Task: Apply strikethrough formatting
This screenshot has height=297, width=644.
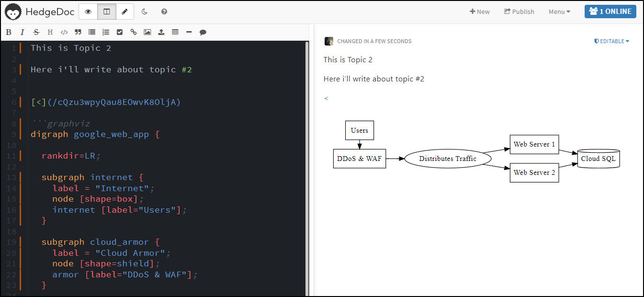Action: coord(36,32)
